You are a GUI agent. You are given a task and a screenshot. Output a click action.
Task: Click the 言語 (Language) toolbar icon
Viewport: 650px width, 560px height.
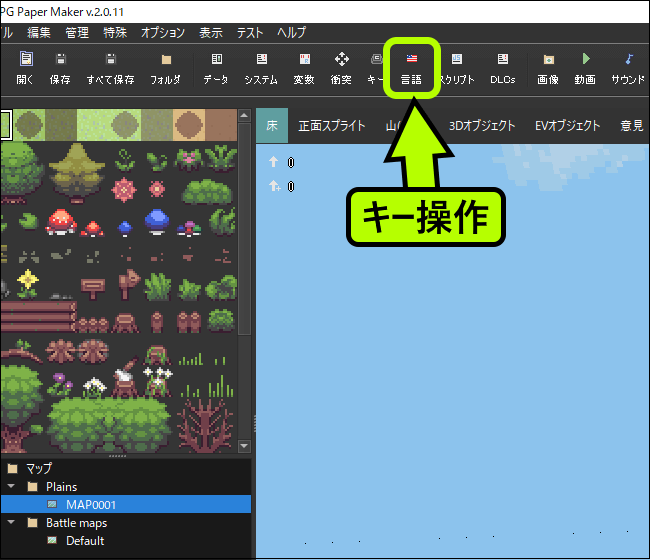coord(412,67)
